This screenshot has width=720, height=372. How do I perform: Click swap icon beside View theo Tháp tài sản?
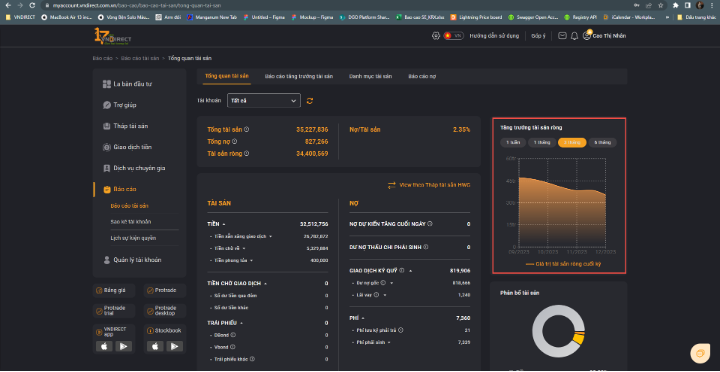click(x=392, y=185)
